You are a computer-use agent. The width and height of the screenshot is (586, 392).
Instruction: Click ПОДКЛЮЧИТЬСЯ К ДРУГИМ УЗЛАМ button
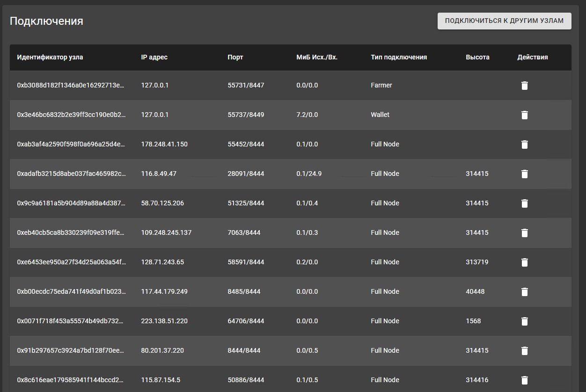pyautogui.click(x=504, y=21)
